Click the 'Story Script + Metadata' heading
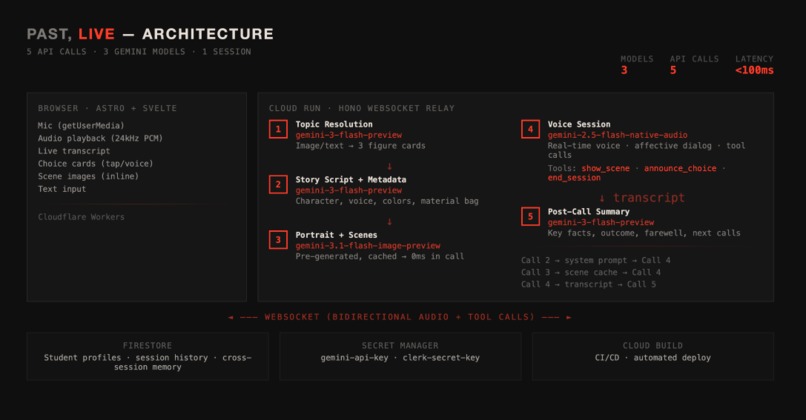Screen dimensions: 806x420 point(351,179)
